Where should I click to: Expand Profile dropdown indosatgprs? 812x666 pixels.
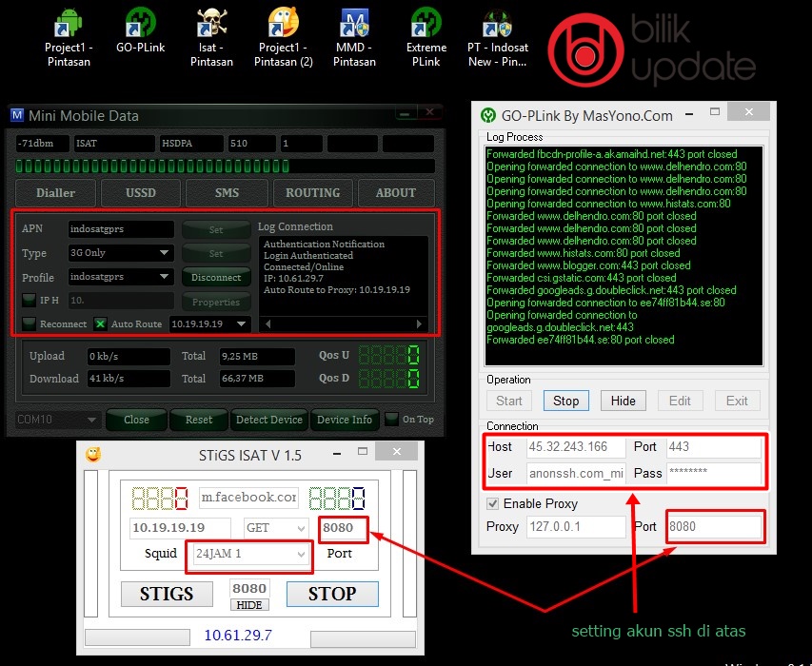164,276
